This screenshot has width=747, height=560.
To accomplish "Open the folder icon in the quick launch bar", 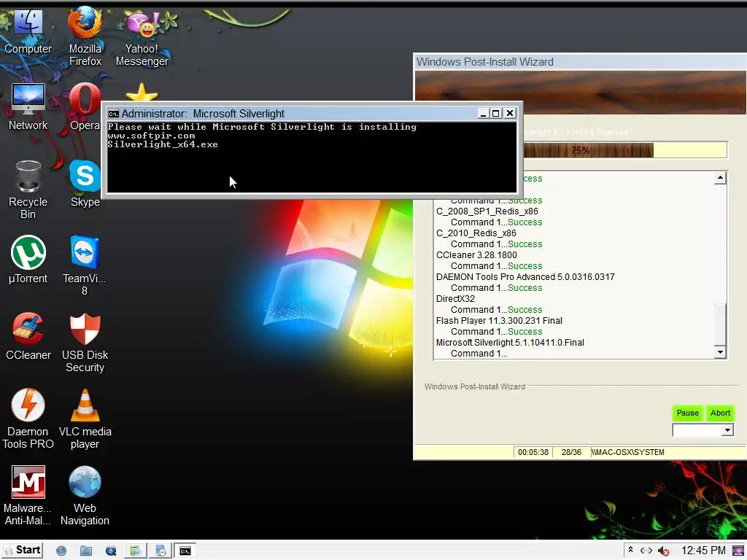I will point(86,551).
